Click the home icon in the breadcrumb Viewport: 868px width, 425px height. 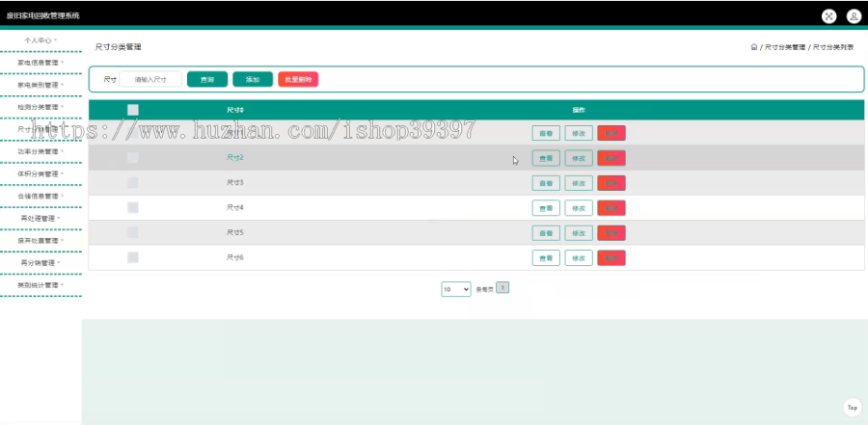[754, 47]
